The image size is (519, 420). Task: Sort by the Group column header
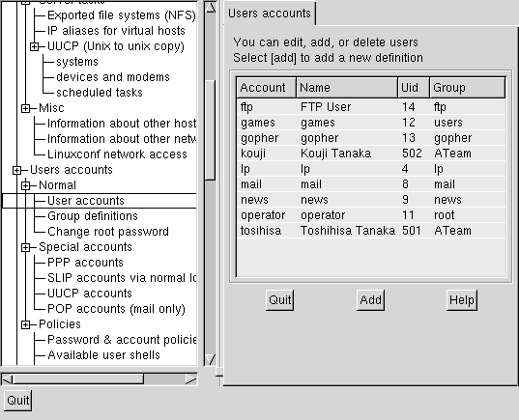468,88
